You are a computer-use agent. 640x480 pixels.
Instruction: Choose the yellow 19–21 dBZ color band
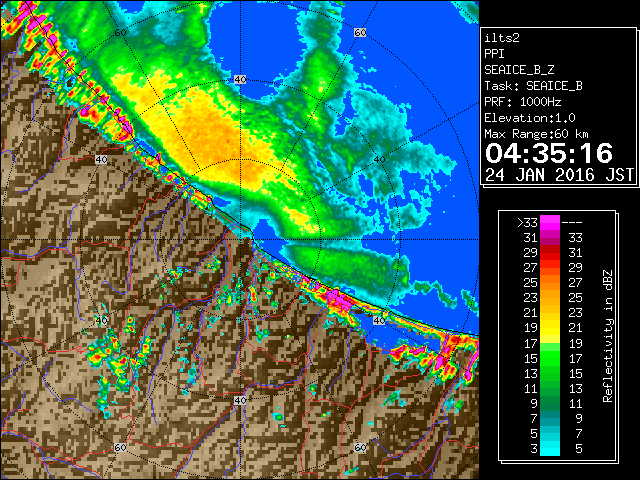pyautogui.click(x=550, y=328)
